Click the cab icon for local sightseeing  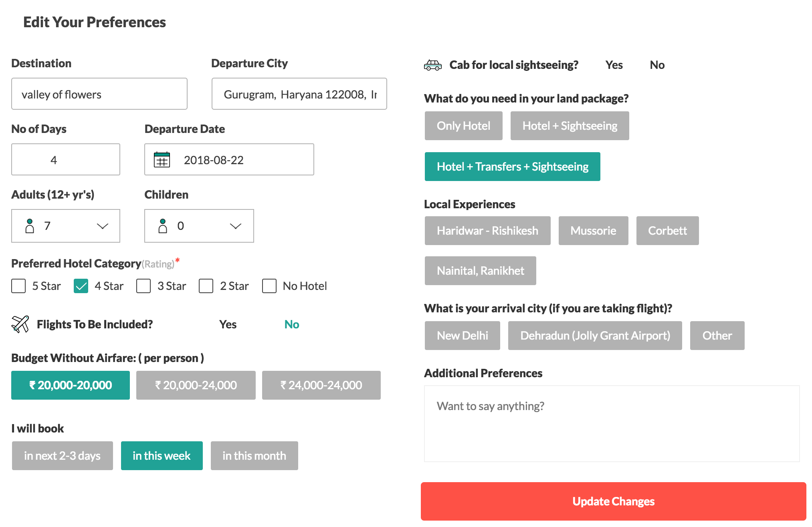[x=432, y=65]
